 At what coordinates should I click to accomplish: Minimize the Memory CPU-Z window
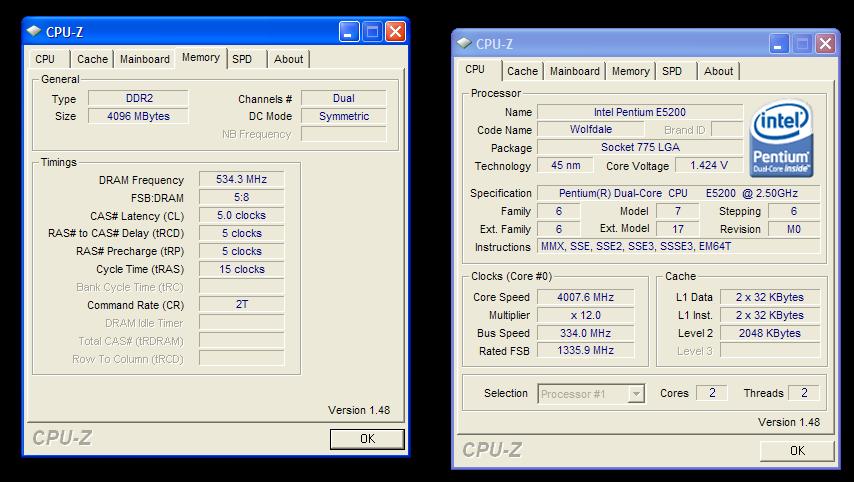point(349,32)
